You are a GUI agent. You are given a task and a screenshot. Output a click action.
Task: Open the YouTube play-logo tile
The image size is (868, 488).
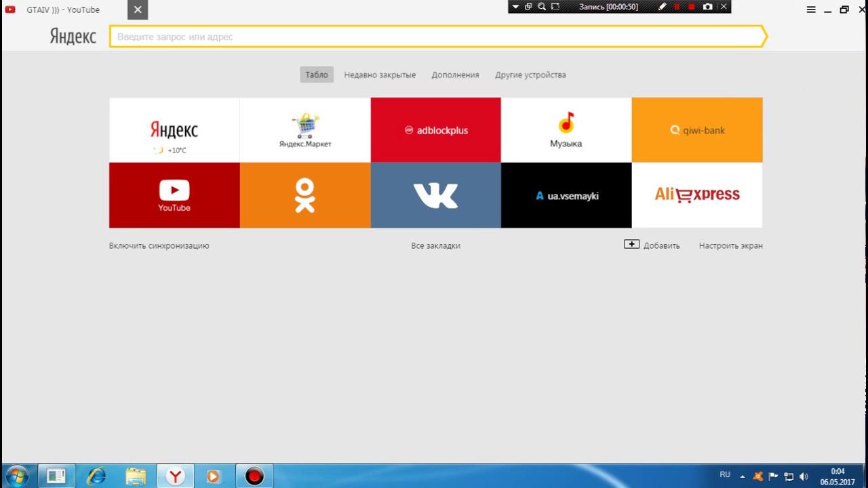[174, 195]
